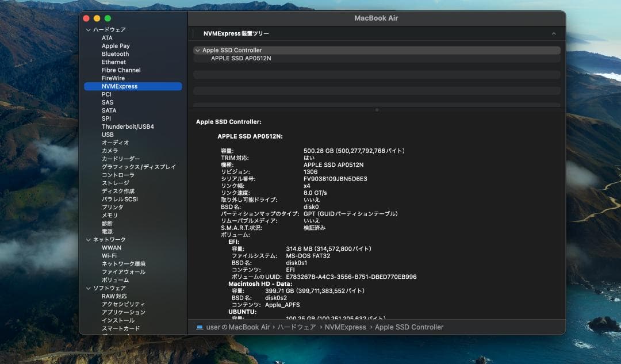
Task: Collapse the NVMExpress装置ツリー panel with its chevron
Action: (553, 33)
